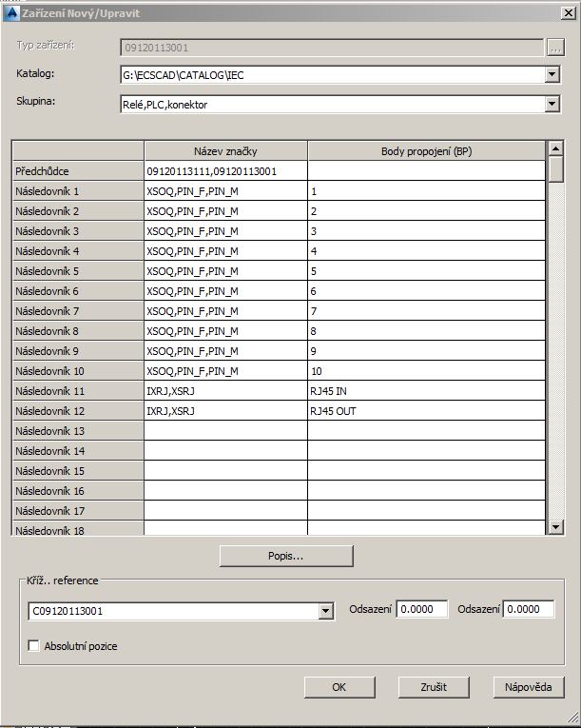Click the empty BP cell of Předchůdce
This screenshot has width=581, height=728.
426,171
